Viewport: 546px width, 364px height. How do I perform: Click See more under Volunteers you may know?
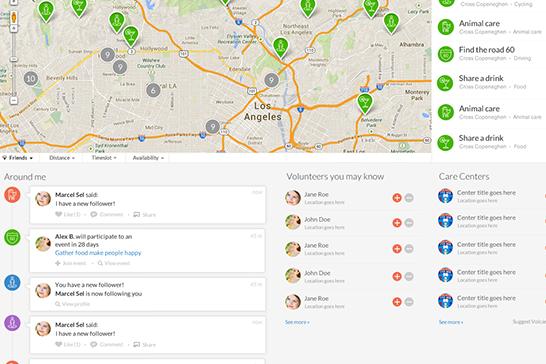point(297,322)
